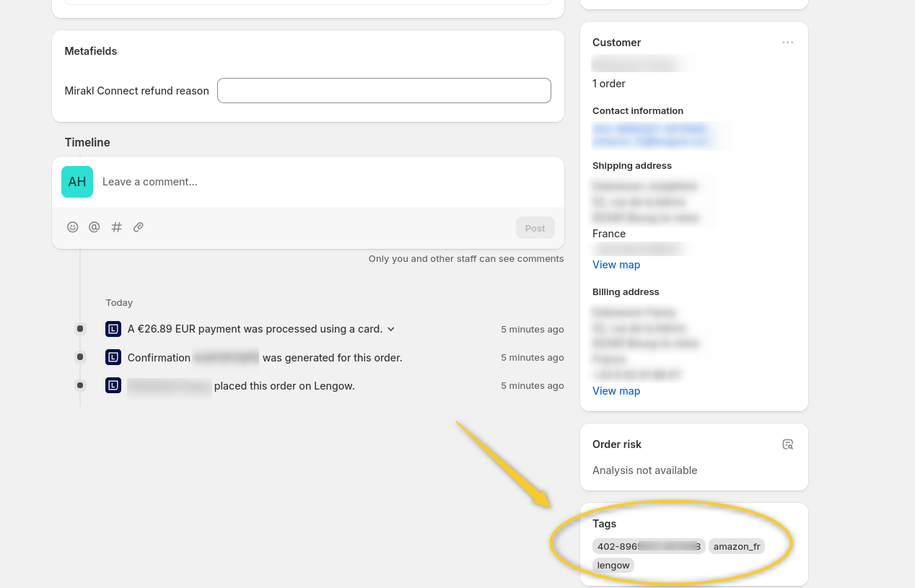The width and height of the screenshot is (915, 588).
Task: Expand the €26.89 EUR payment details
Action: pos(391,329)
